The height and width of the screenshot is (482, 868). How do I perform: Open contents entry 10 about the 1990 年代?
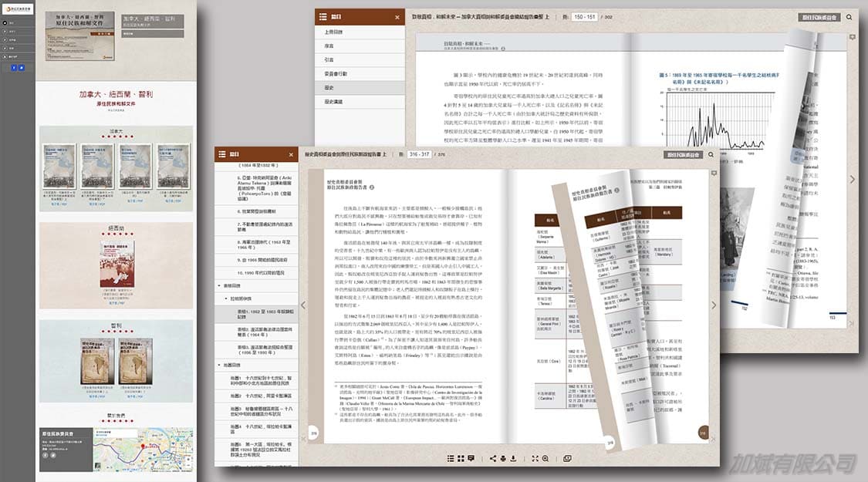pos(256,273)
